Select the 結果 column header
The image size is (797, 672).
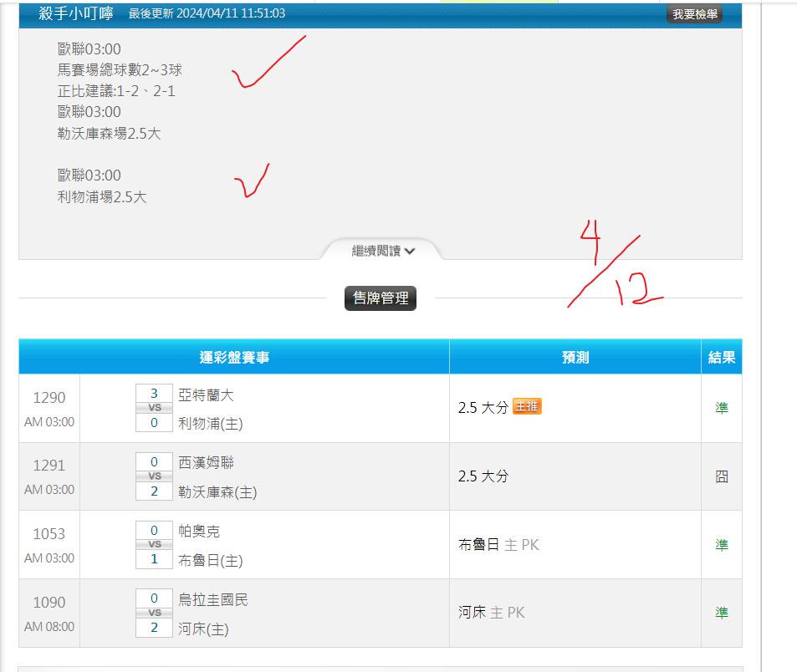pos(721,358)
